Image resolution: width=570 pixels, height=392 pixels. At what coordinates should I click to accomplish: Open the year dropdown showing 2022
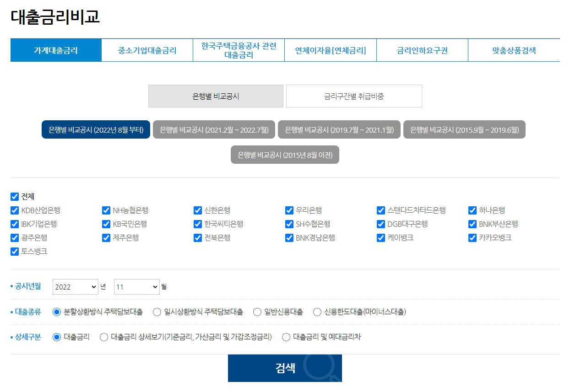click(x=75, y=287)
